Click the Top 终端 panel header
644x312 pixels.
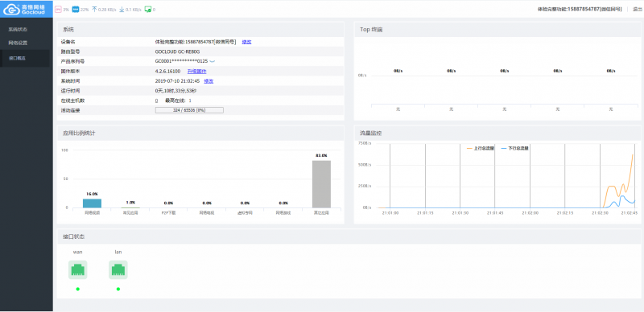click(497, 30)
